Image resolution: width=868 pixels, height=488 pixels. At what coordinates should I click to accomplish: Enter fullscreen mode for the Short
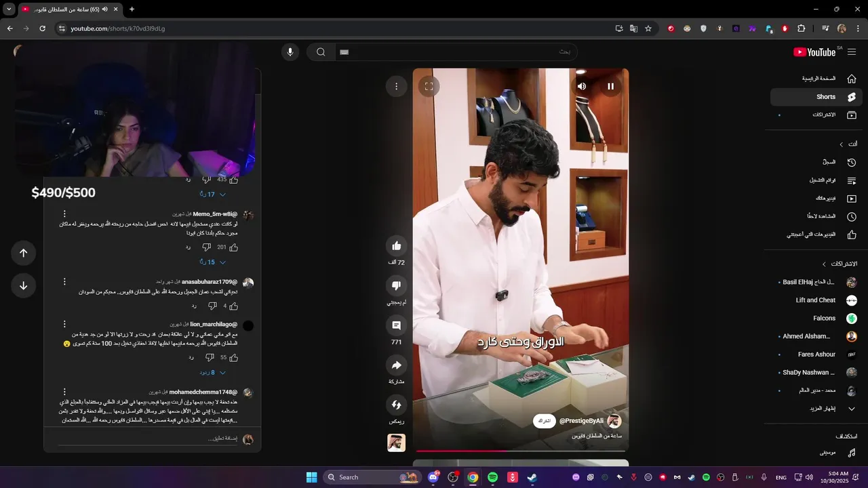(429, 86)
